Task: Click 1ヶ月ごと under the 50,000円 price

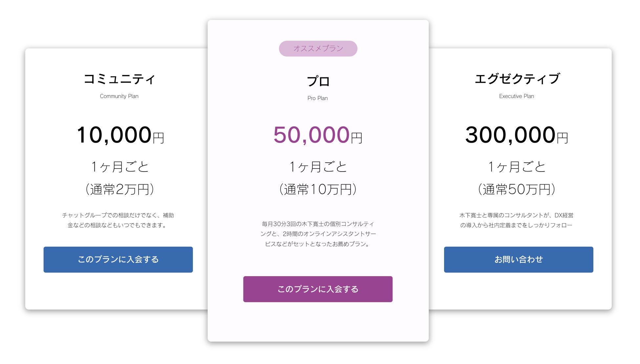Action: (x=318, y=167)
